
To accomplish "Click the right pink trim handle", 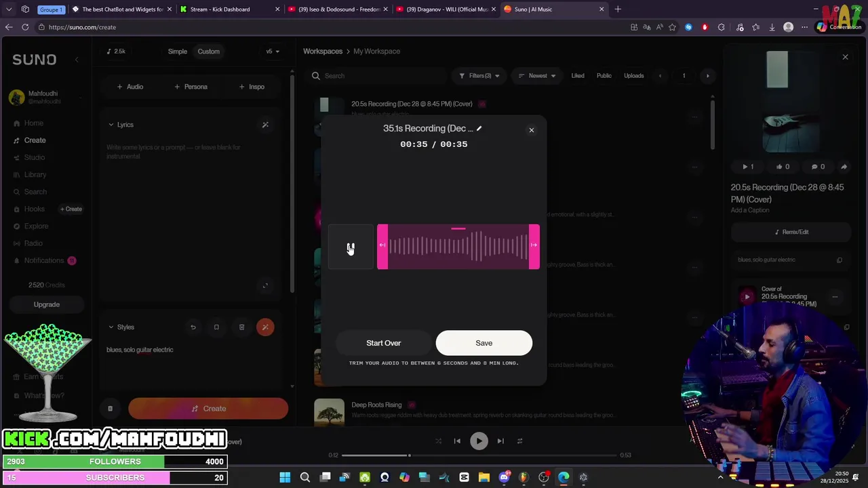I will [x=534, y=247].
